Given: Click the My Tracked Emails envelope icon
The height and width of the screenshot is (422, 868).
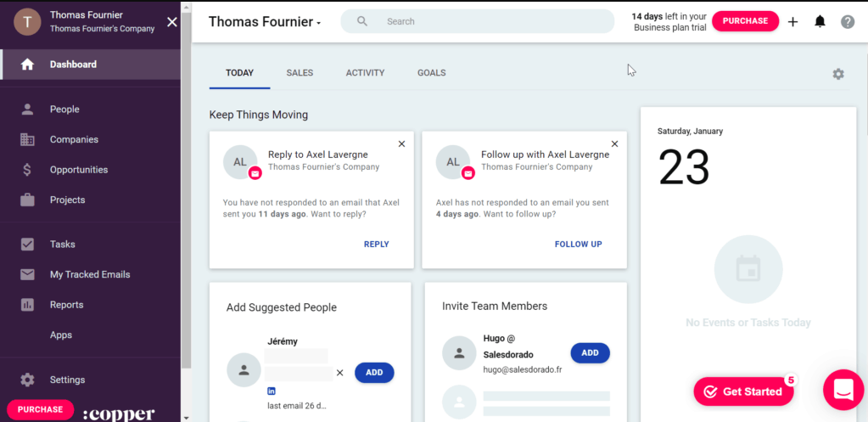Looking at the screenshot, I should click(27, 274).
